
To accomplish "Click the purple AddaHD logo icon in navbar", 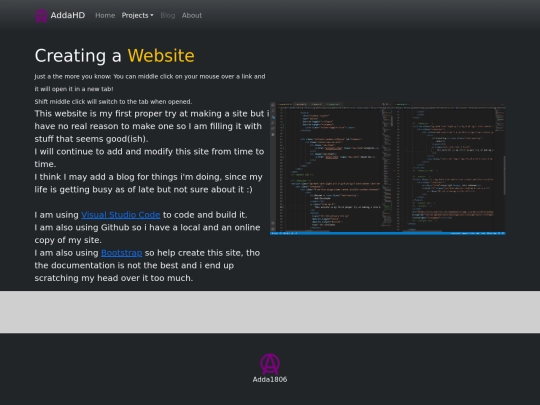I will pyautogui.click(x=41, y=15).
